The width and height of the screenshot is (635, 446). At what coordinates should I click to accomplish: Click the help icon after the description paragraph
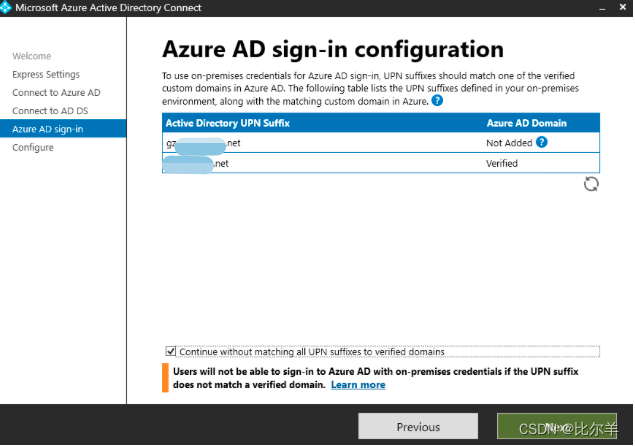(x=437, y=100)
